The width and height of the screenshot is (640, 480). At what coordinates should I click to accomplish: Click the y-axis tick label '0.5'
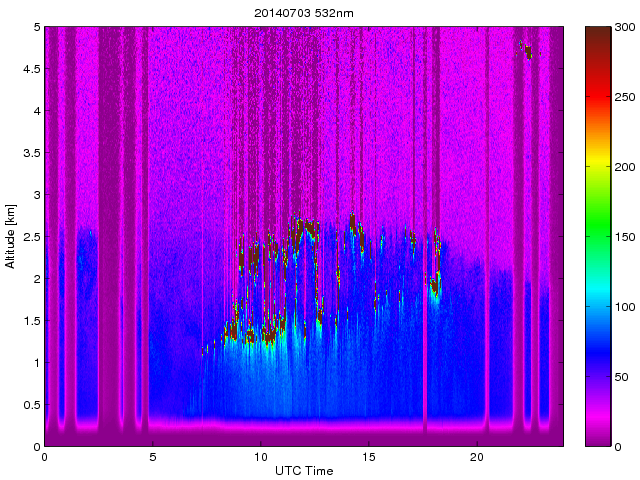point(32,405)
